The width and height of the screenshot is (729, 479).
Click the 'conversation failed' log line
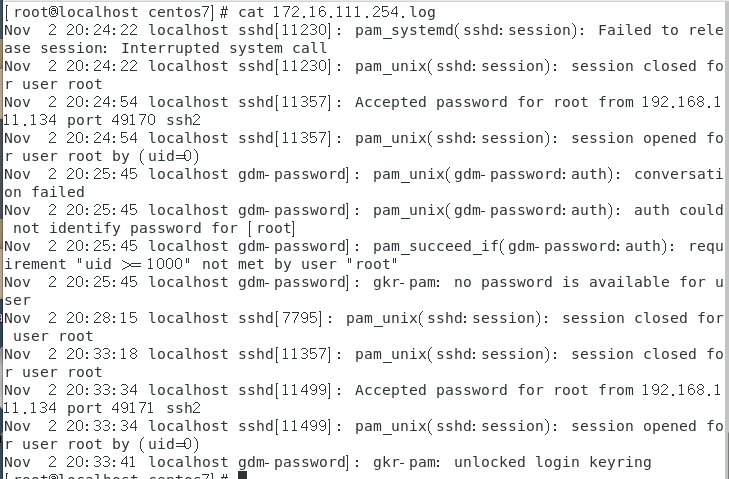[363, 183]
